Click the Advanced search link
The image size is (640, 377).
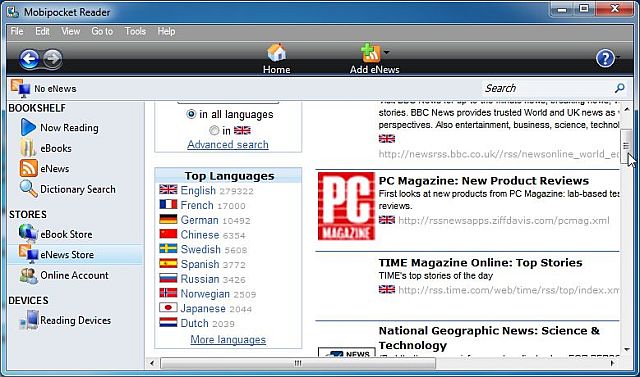(228, 144)
